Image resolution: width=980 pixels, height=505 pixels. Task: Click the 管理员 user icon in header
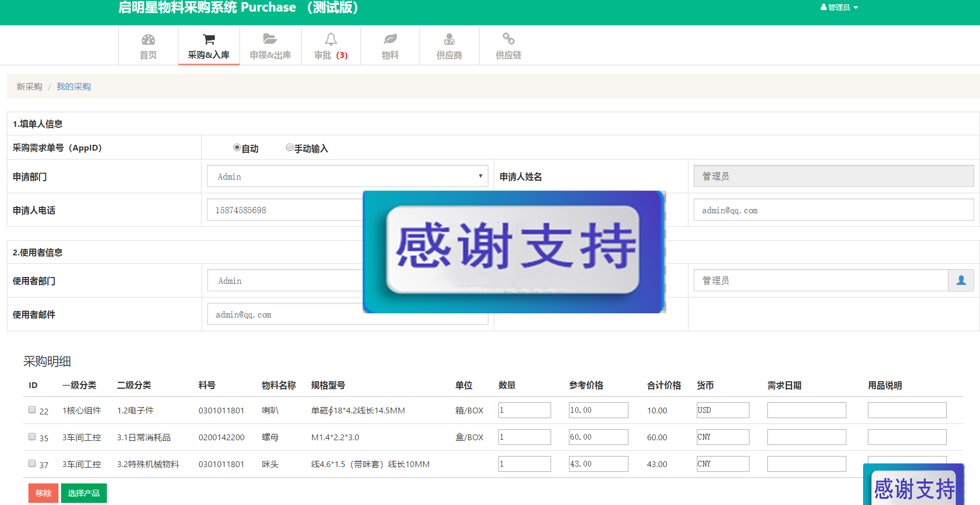point(823,7)
